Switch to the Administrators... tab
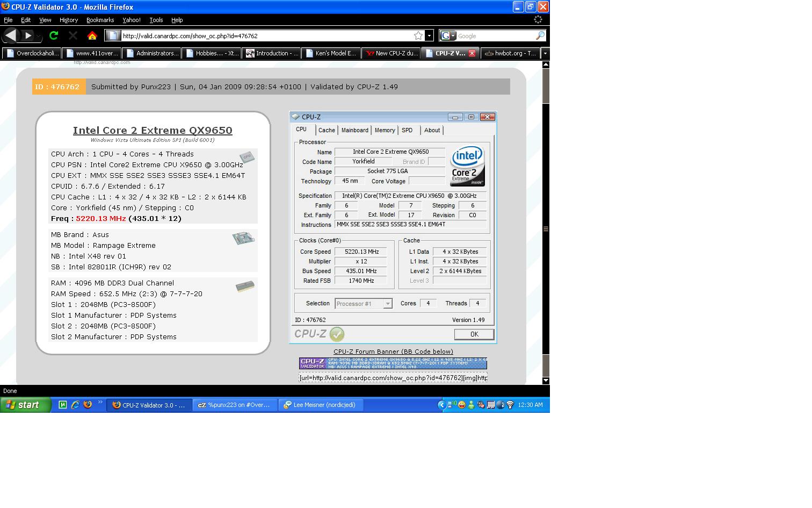 click(152, 53)
